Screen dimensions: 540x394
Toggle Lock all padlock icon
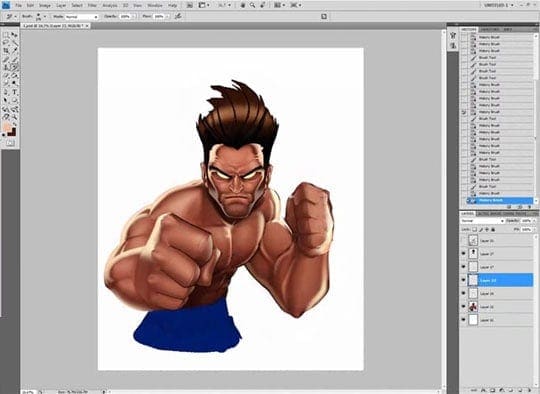493,229
